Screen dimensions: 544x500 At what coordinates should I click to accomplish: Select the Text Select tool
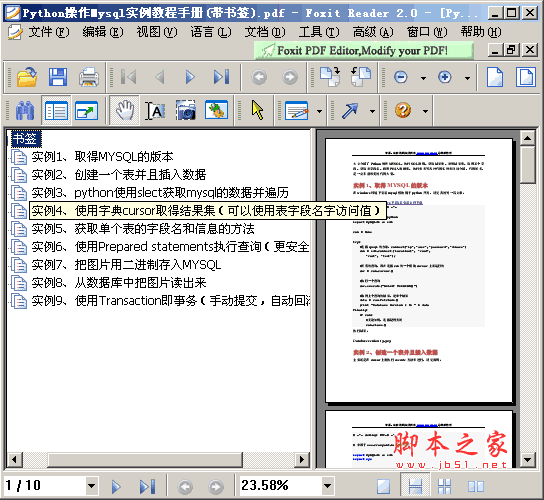click(x=155, y=111)
